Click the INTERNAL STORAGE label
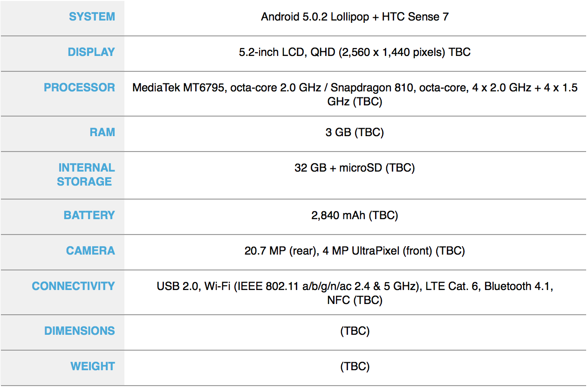Screen dimensions: 588x387 [x=85, y=175]
